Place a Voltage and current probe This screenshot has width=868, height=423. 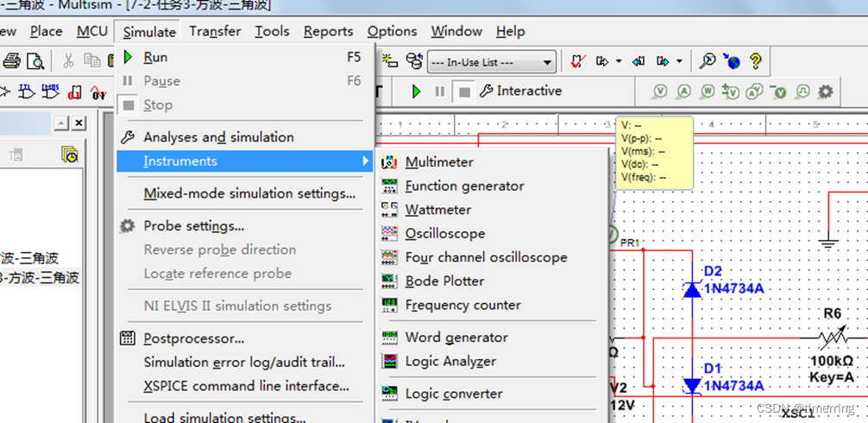tap(754, 92)
